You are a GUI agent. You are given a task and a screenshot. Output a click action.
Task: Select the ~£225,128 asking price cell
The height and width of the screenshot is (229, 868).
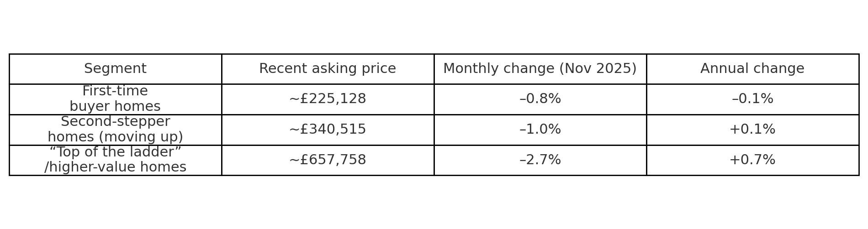click(328, 99)
